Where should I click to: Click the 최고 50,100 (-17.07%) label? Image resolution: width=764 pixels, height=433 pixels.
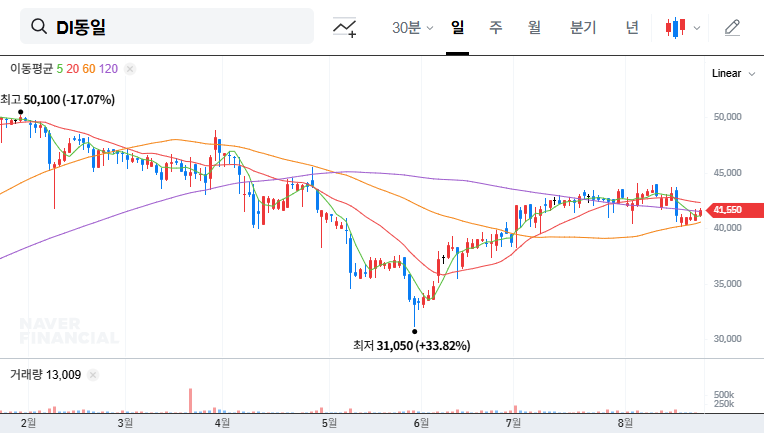(57, 100)
